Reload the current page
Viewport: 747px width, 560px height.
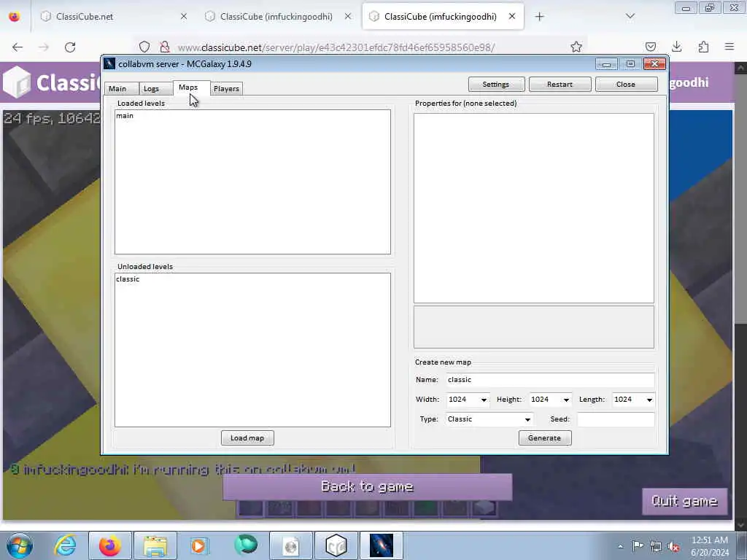coord(70,47)
